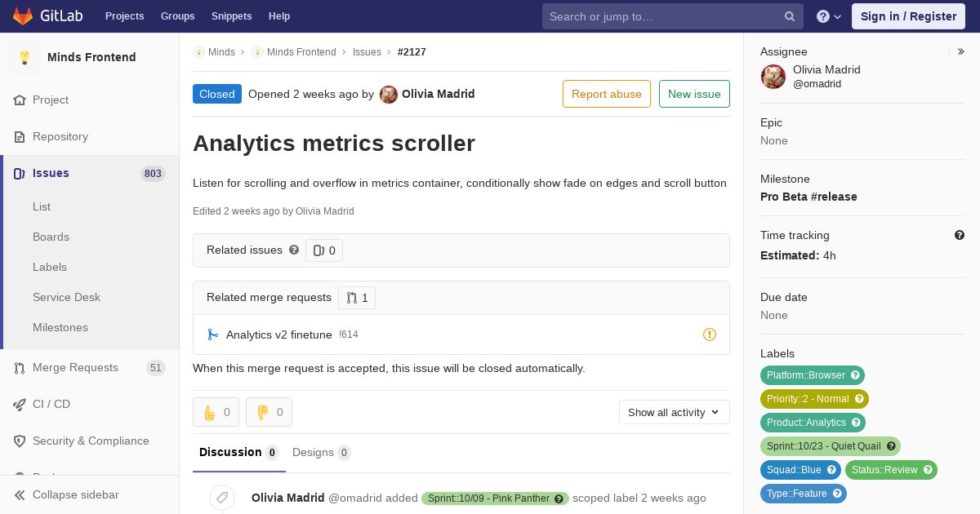Click the Security & Compliance shield icon
This screenshot has width=980, height=514.
pyautogui.click(x=20, y=441)
